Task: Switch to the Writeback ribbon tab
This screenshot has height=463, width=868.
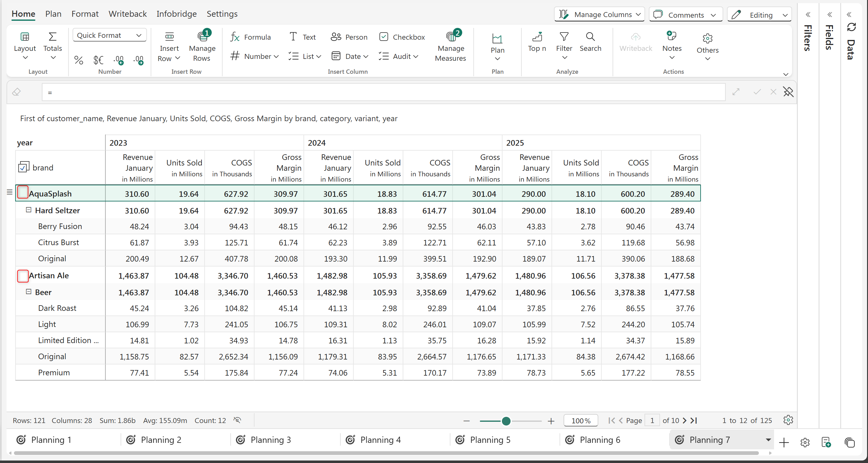Action: point(127,14)
